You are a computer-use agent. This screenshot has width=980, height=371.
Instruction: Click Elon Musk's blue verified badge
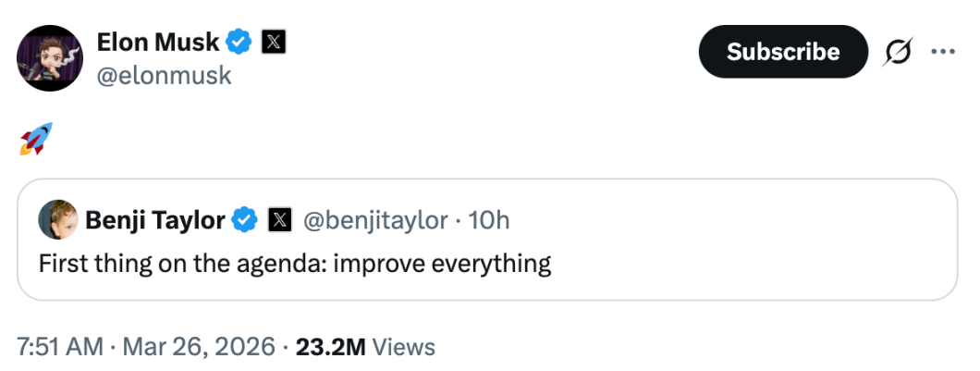(241, 42)
